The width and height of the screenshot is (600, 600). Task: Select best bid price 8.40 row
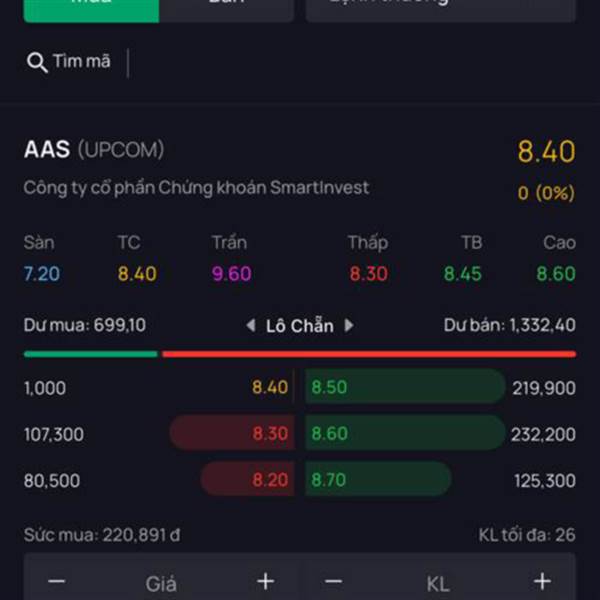[x=158, y=387]
